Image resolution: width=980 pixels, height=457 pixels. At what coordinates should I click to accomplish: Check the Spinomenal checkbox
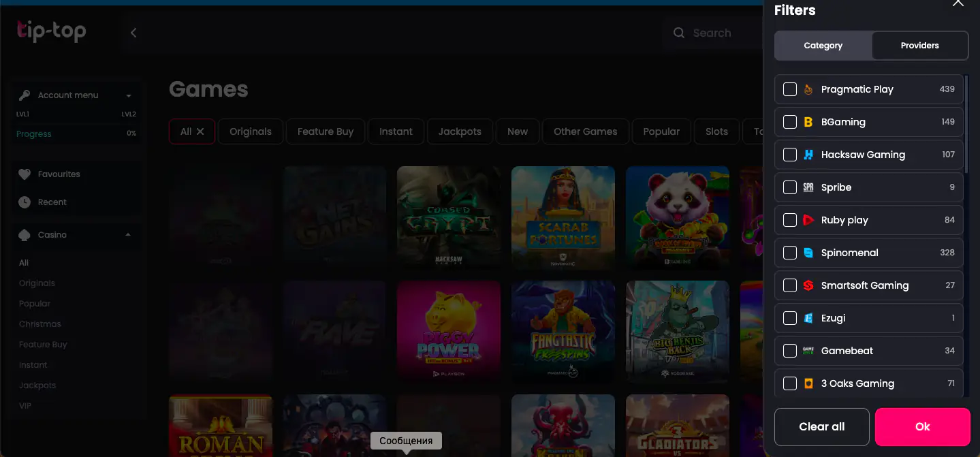[x=790, y=253]
